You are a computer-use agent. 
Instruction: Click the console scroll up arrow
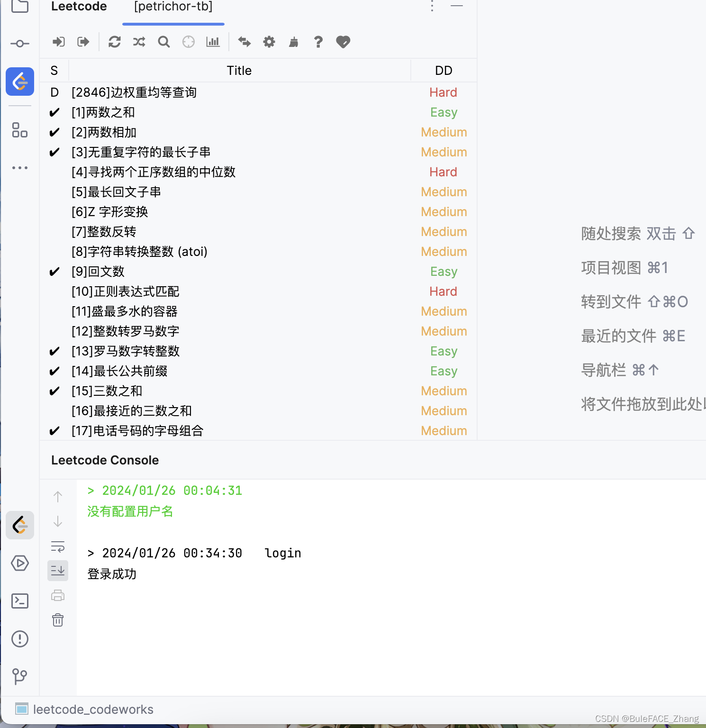pos(58,497)
